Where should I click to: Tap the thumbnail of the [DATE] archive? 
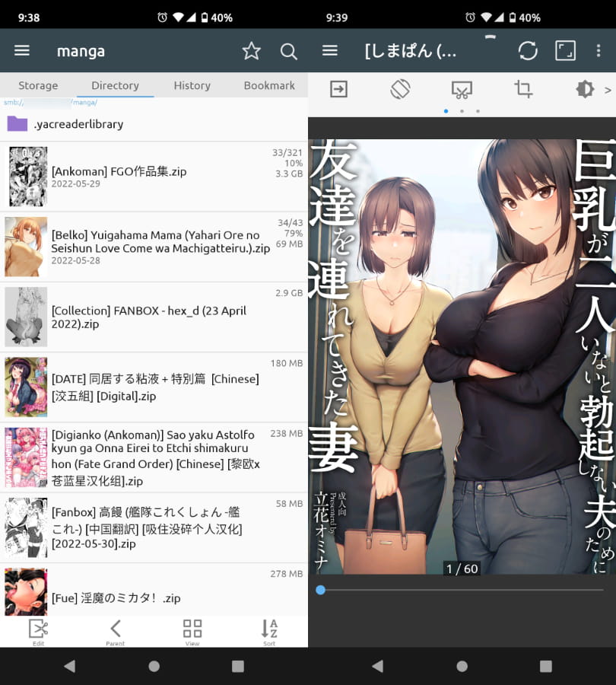click(26, 387)
